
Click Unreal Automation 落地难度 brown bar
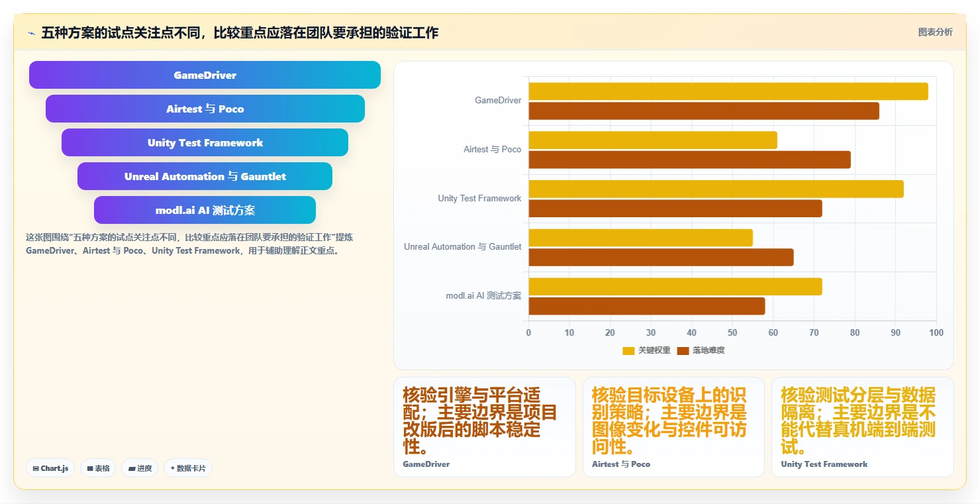tap(661, 257)
